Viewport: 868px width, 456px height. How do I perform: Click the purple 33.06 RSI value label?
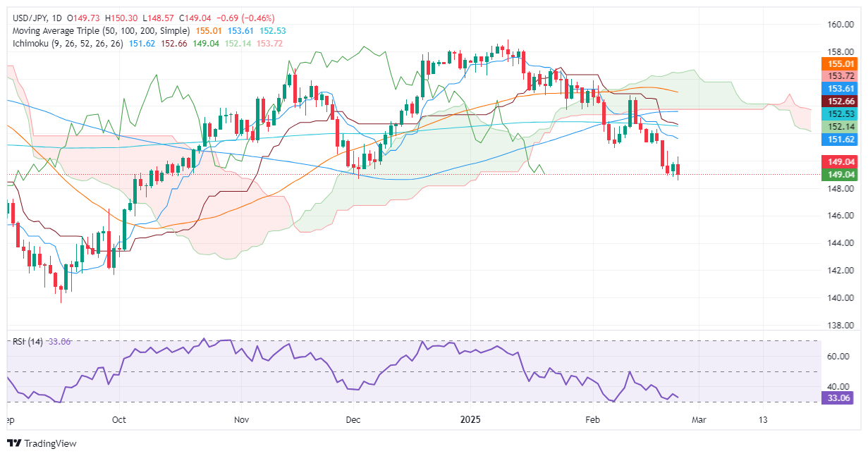838,398
